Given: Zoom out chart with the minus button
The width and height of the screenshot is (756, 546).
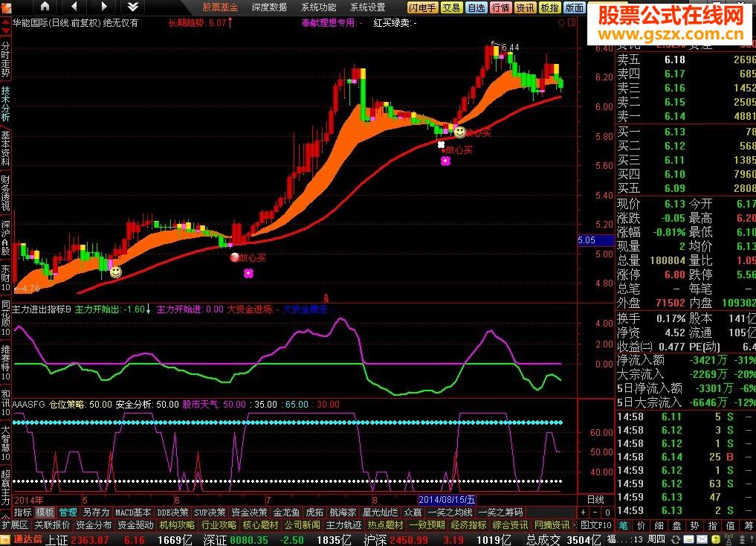Looking at the screenshot, I should [x=595, y=513].
